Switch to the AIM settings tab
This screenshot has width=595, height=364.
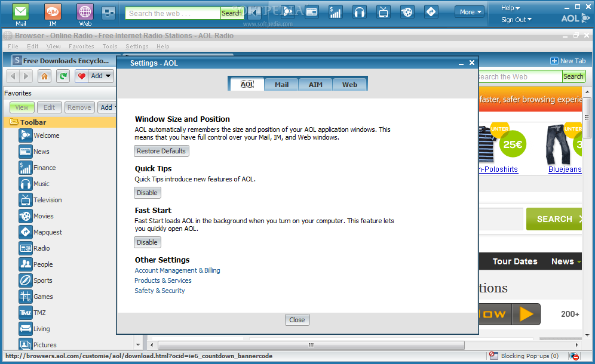click(315, 85)
